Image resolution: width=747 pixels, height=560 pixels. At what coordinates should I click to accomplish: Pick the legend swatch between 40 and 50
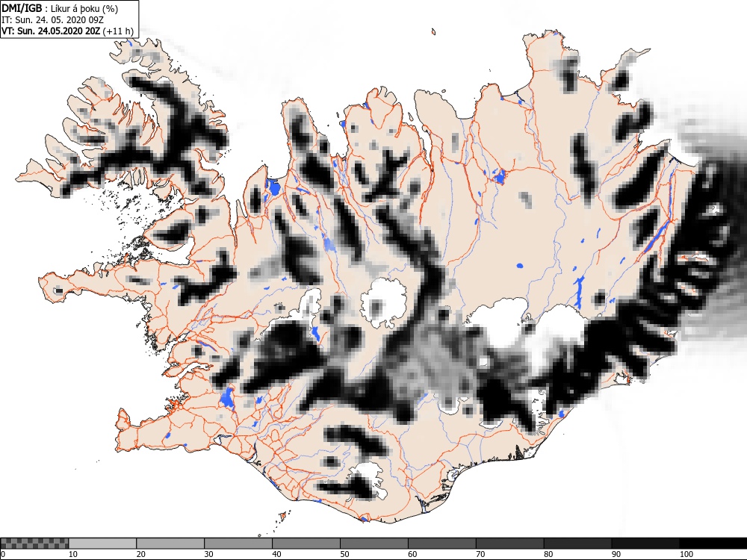[x=306, y=544]
